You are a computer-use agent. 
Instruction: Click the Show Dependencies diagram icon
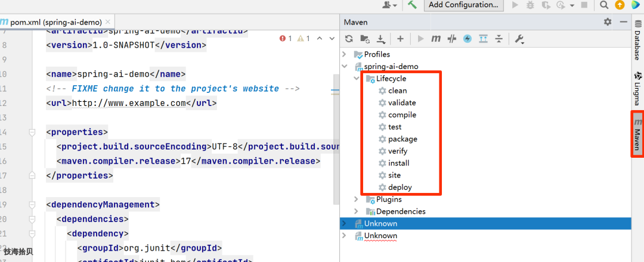tap(483, 39)
